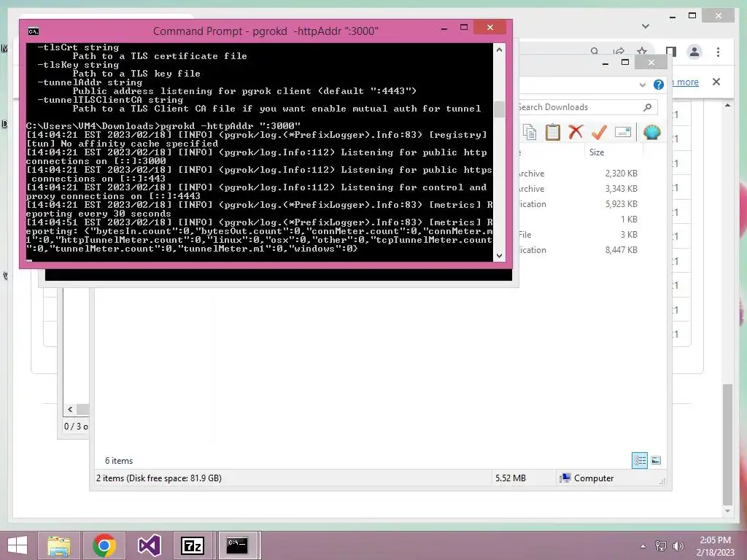Screen dimensions: 747x560
Task: Open the Chrome profile avatar
Action: [694, 52]
